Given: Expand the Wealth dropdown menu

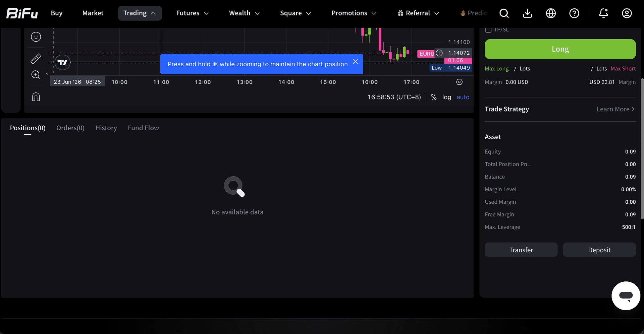Looking at the screenshot, I should [244, 13].
